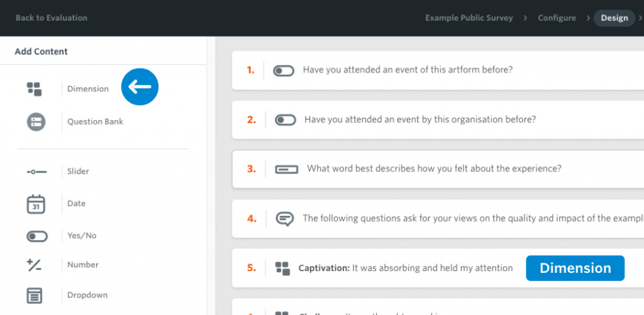Add a Date question type

(x=76, y=204)
